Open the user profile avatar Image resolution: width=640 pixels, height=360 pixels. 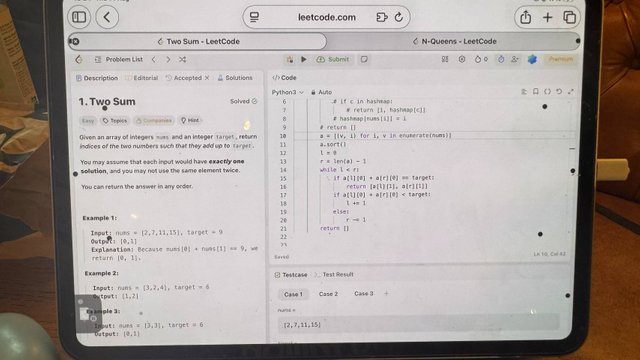(532, 59)
